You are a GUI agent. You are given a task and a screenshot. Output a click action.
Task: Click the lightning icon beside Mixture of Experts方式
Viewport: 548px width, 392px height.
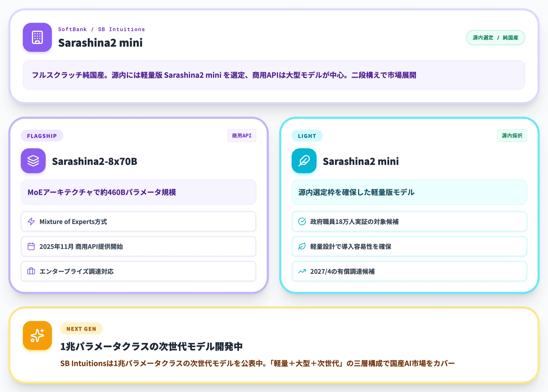(31, 221)
